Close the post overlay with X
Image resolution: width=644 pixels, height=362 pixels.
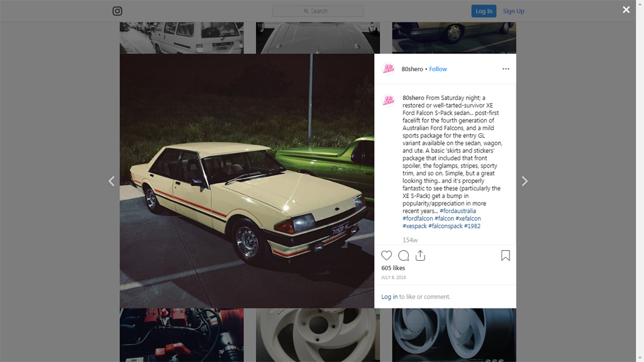tap(626, 9)
